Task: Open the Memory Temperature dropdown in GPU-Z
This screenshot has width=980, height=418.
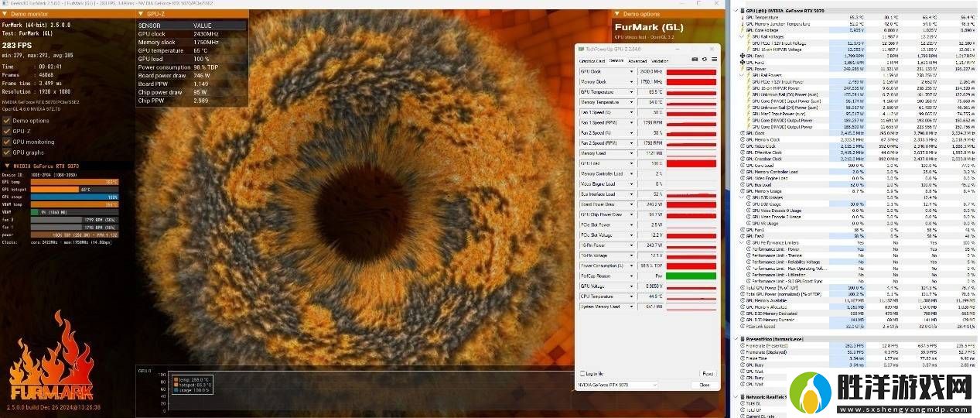Action: (x=630, y=102)
